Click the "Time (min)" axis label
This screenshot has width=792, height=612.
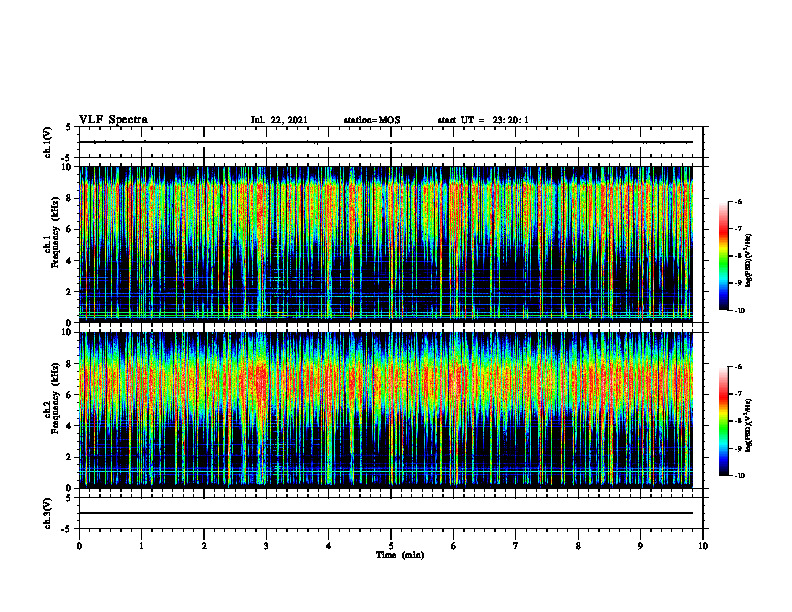click(x=400, y=555)
